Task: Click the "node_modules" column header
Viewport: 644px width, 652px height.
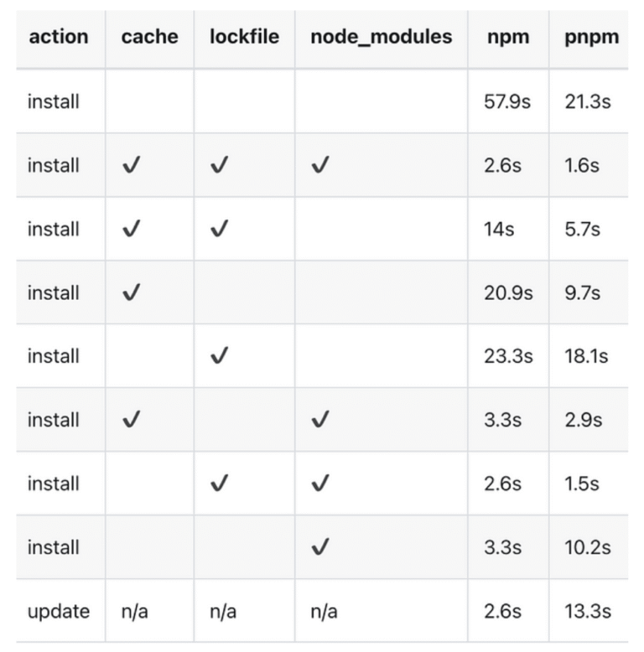Action: 381,37
